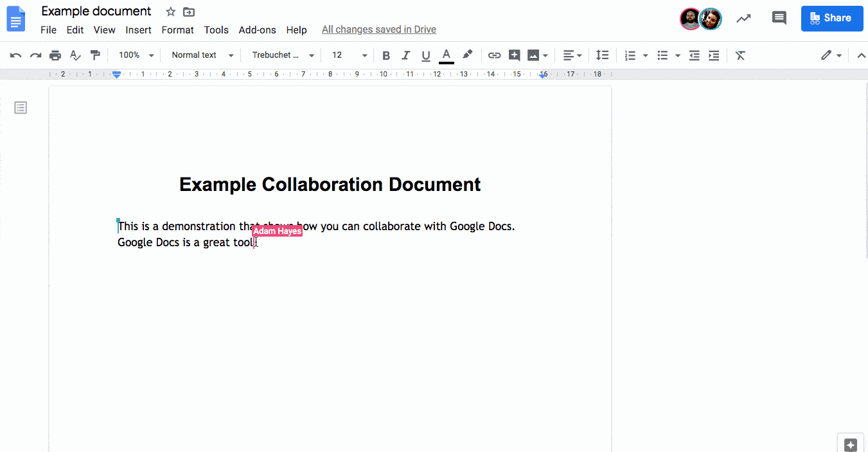Insert a link
868x452 pixels.
pyautogui.click(x=494, y=55)
